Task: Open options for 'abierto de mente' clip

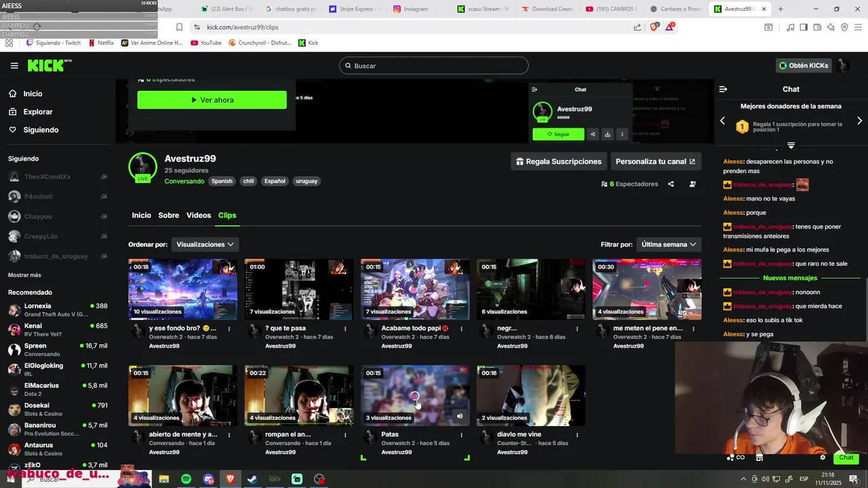Action: click(x=229, y=434)
